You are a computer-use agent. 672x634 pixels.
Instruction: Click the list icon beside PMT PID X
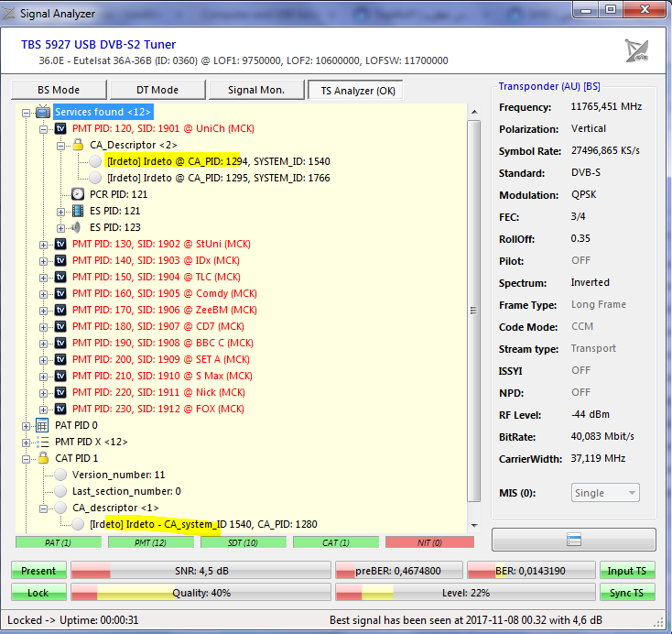42,442
